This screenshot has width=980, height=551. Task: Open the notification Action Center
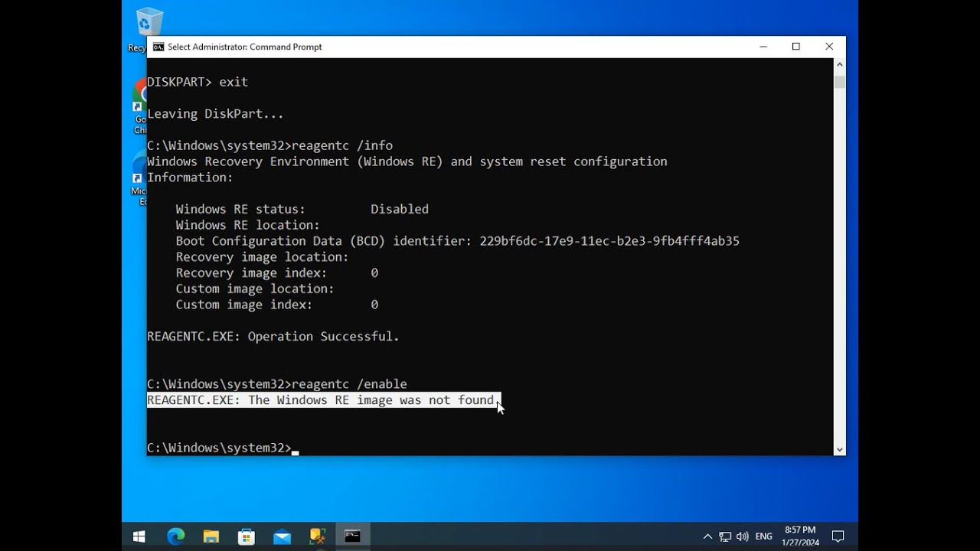[x=838, y=536]
